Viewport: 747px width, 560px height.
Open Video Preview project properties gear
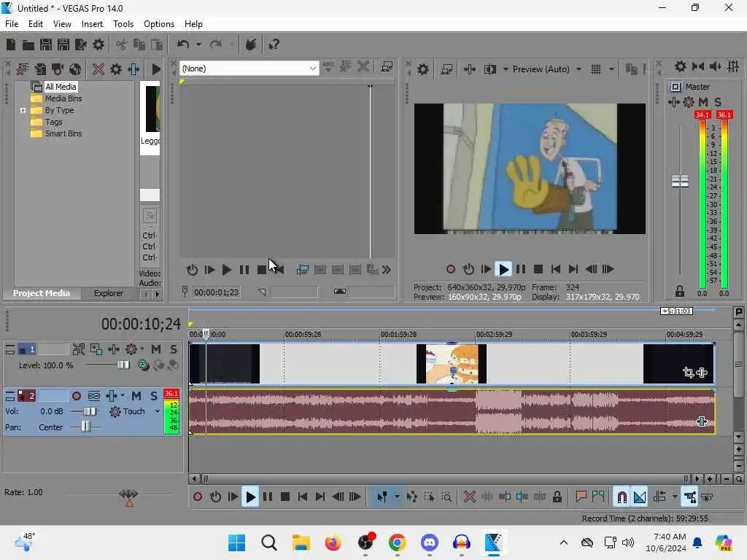click(422, 69)
